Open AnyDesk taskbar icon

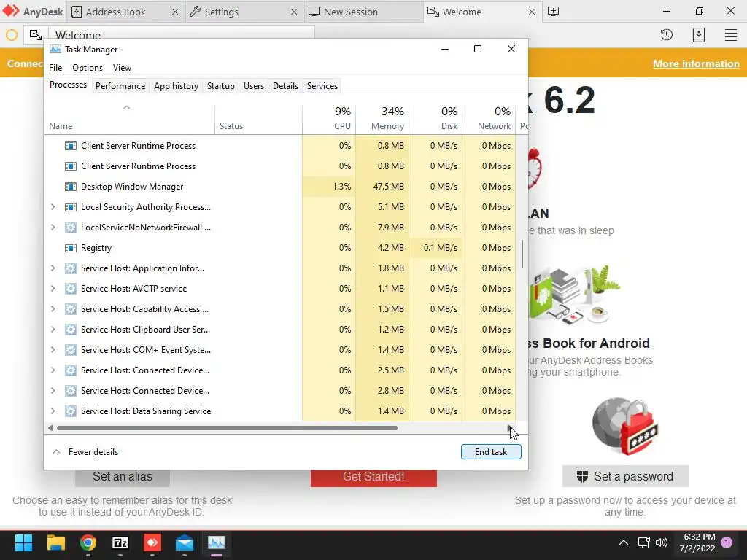click(x=152, y=542)
